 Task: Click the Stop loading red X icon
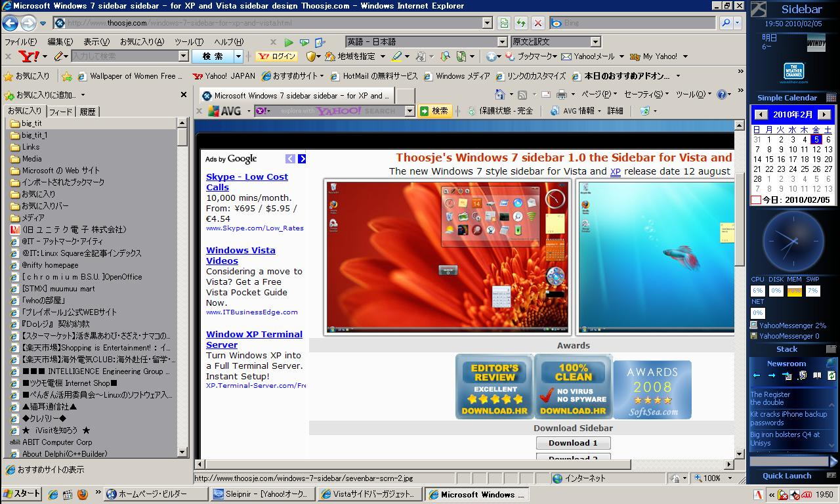pos(537,23)
